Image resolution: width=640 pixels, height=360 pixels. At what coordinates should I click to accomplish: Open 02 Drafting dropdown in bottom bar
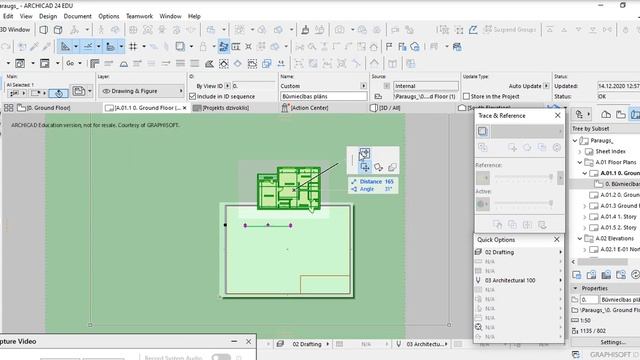[x=303, y=344]
